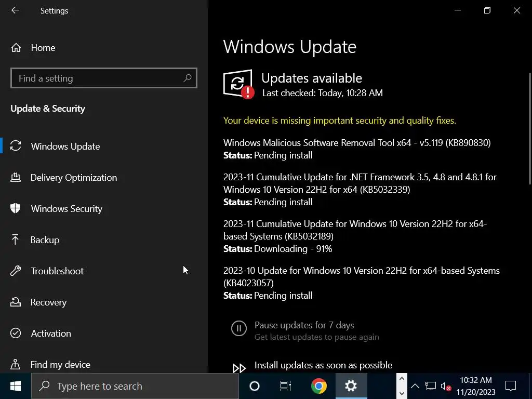Click the Activation checkmark circle icon
The height and width of the screenshot is (399, 532).
(16, 333)
